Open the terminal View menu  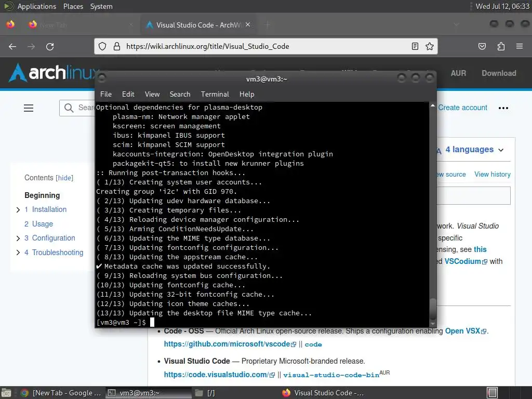click(152, 95)
